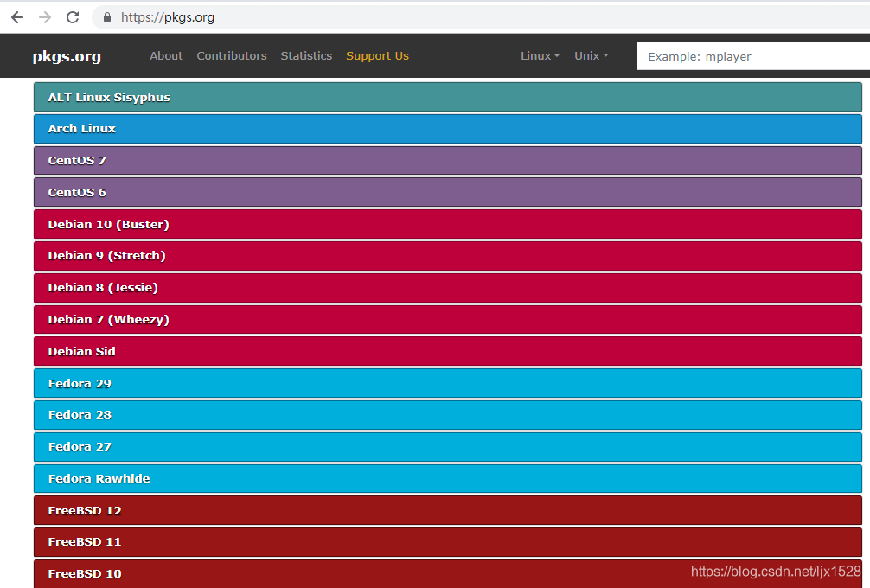Focus the 'Example: mplayer' search field
This screenshot has height=588, width=870.
point(753,56)
